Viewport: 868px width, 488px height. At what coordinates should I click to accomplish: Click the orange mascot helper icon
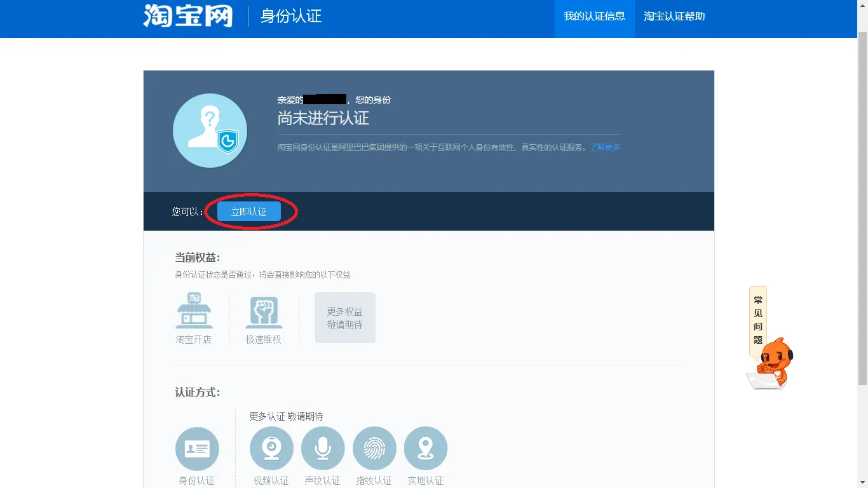coord(770,364)
